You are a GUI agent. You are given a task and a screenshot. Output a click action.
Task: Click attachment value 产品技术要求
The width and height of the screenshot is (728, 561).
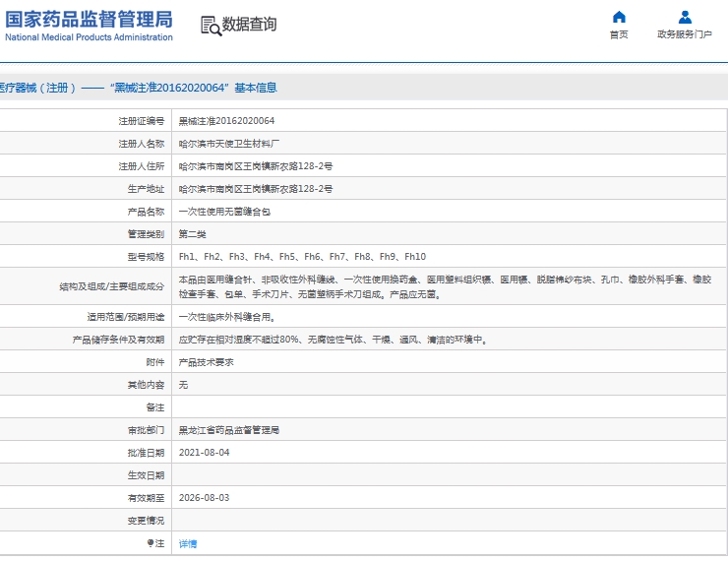click(207, 362)
